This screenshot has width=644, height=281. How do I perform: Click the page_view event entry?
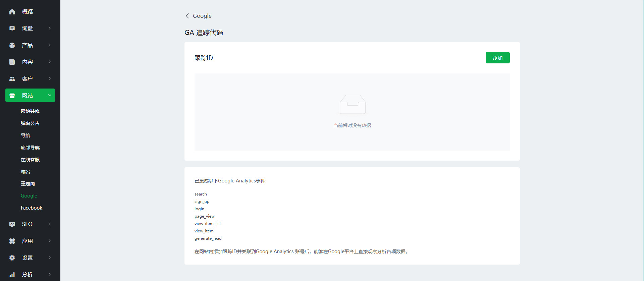pos(205,216)
